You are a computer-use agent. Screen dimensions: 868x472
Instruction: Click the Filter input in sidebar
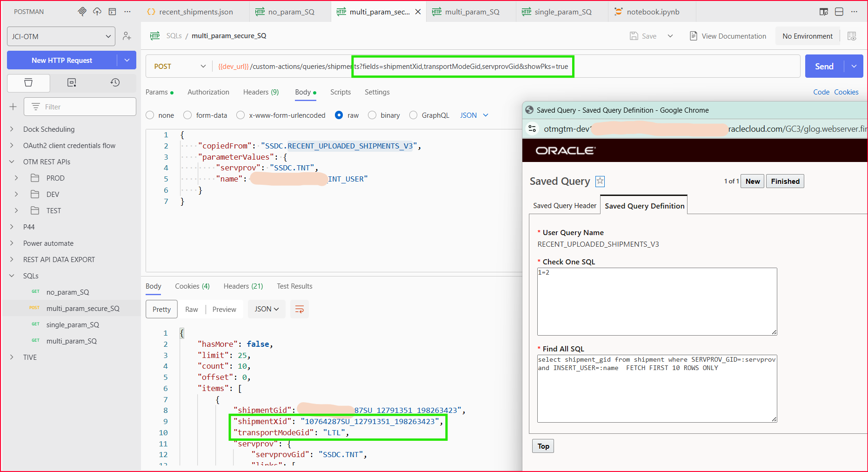(80, 107)
